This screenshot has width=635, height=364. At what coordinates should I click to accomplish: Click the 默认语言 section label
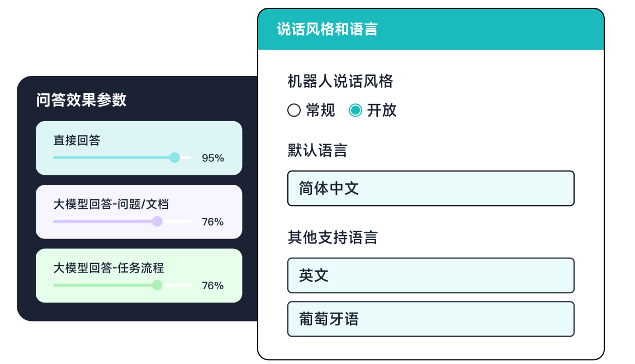click(317, 151)
